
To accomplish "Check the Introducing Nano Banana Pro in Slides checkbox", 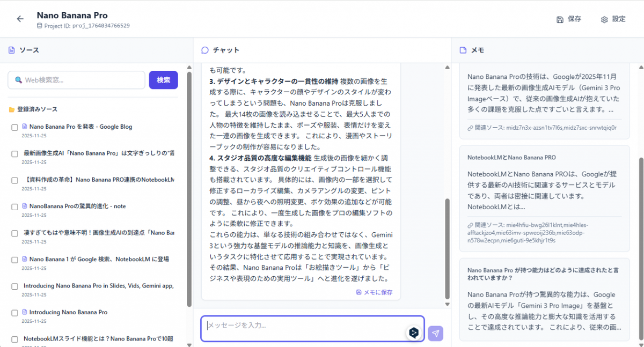I will [x=14, y=287].
